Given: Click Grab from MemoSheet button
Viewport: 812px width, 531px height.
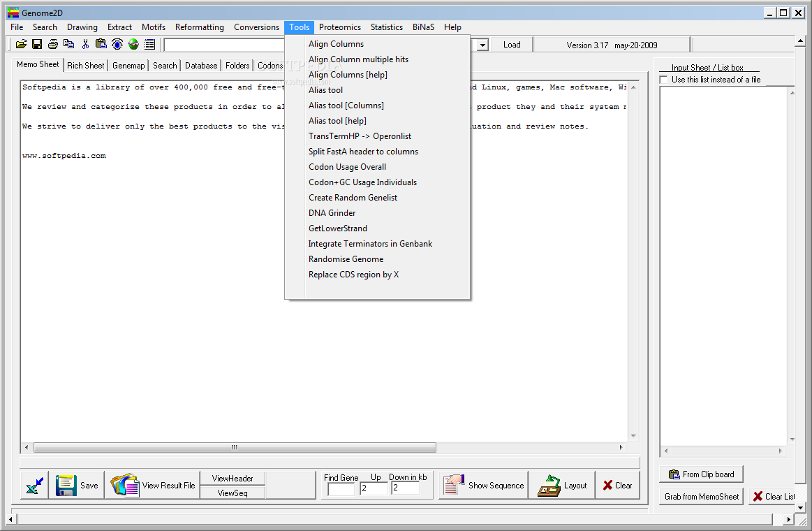Looking at the screenshot, I should 702,496.
